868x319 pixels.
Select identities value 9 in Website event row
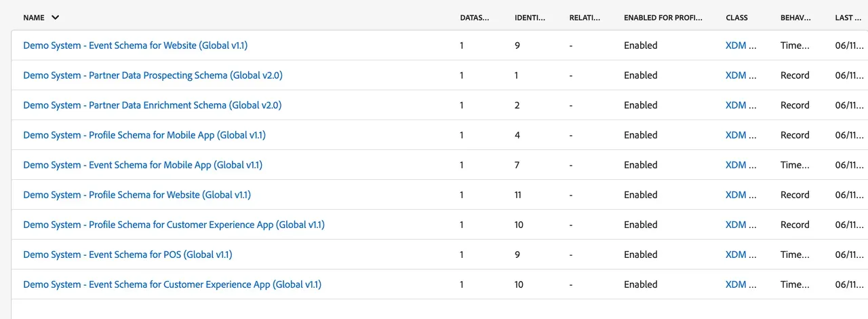tap(517, 45)
